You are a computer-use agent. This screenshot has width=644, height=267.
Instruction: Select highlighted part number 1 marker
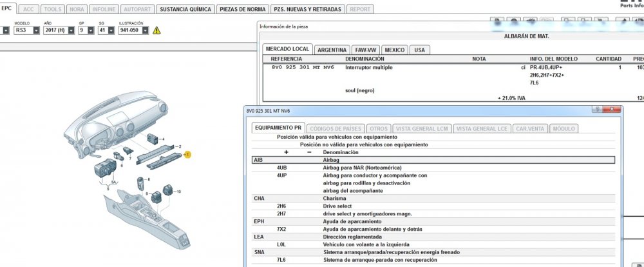pos(187,155)
